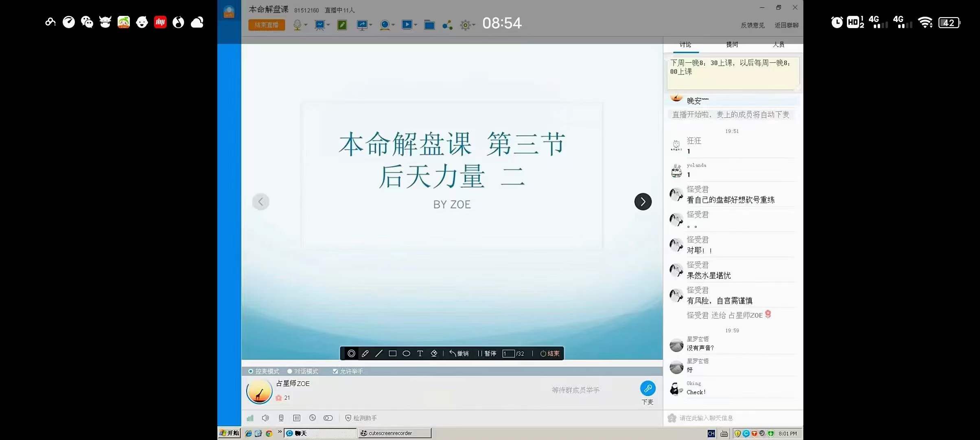Select the text annotation tool
This screenshot has width=980, height=440.
[x=420, y=354]
